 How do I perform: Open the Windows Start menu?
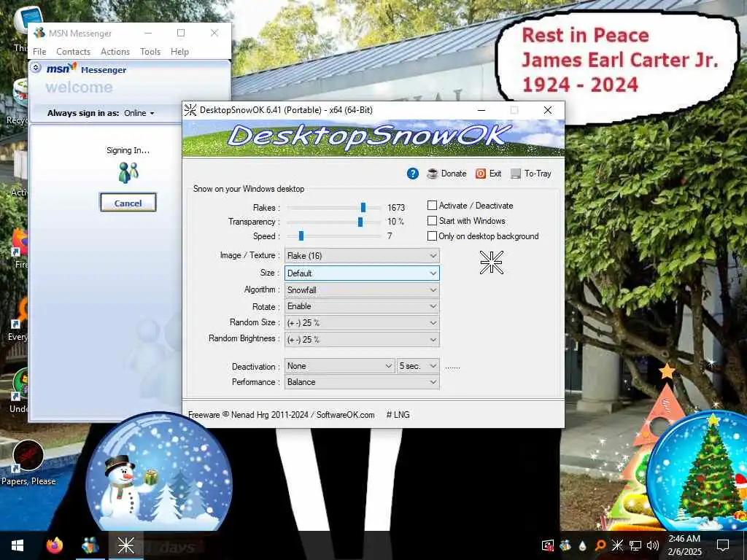[x=18, y=545]
